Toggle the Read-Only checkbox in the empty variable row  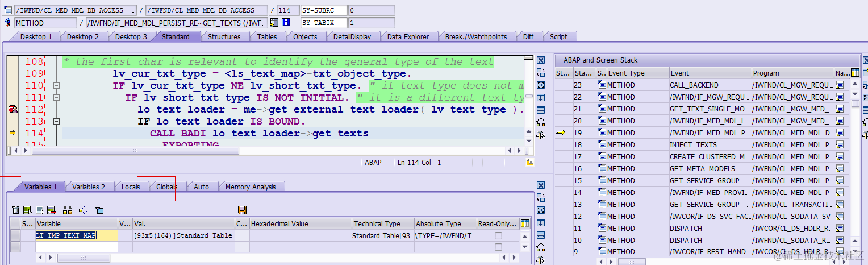[x=498, y=247]
